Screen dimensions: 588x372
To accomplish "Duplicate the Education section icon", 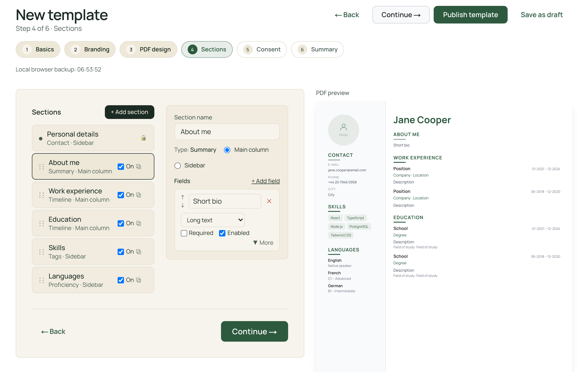I will coord(139,223).
